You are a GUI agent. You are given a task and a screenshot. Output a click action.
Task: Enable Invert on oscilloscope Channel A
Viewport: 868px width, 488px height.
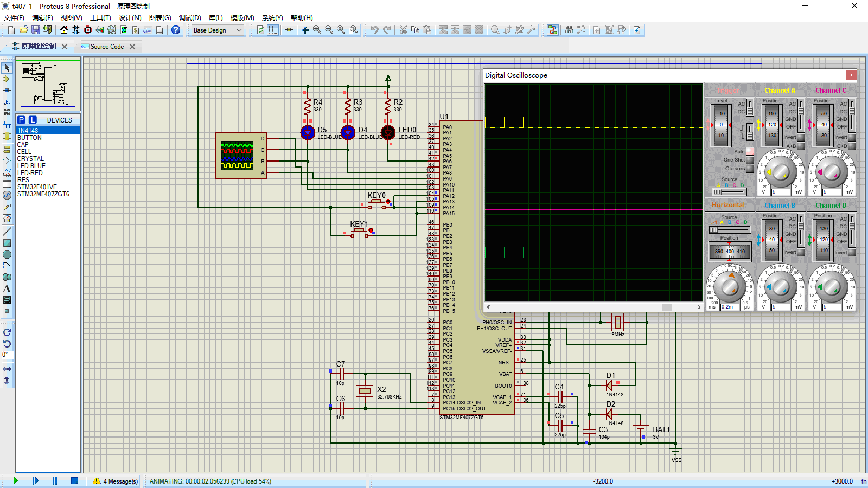click(x=800, y=137)
